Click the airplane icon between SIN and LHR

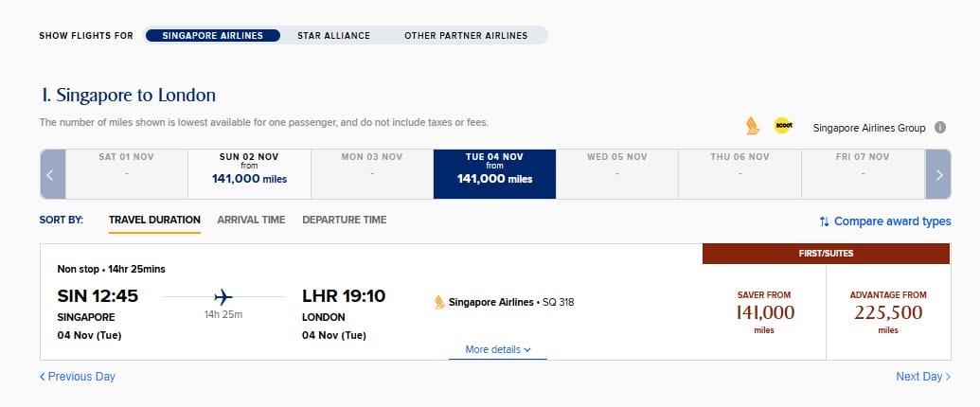point(223,296)
